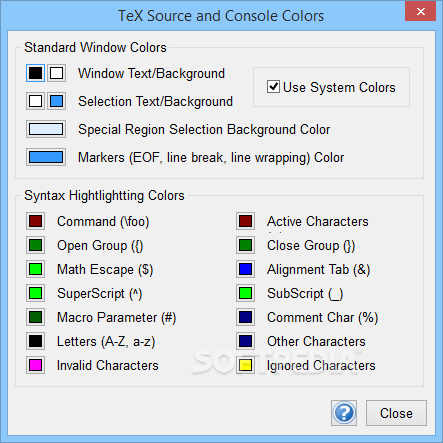443x443 pixels.
Task: Click the Ignored Characters label
Action: 321,366
